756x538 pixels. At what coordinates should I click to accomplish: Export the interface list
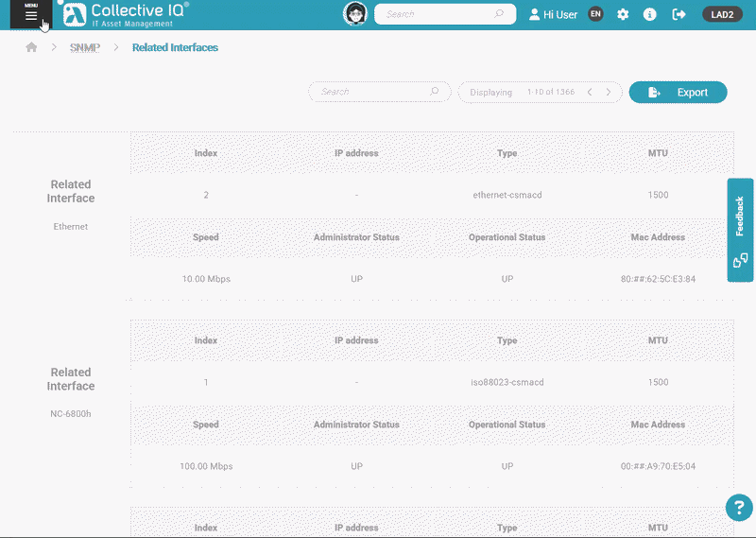click(678, 92)
